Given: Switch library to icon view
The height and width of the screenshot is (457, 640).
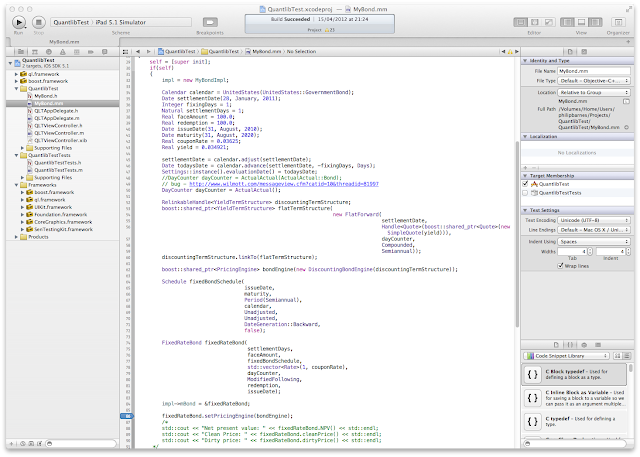Looking at the screenshot, I should [618, 356].
